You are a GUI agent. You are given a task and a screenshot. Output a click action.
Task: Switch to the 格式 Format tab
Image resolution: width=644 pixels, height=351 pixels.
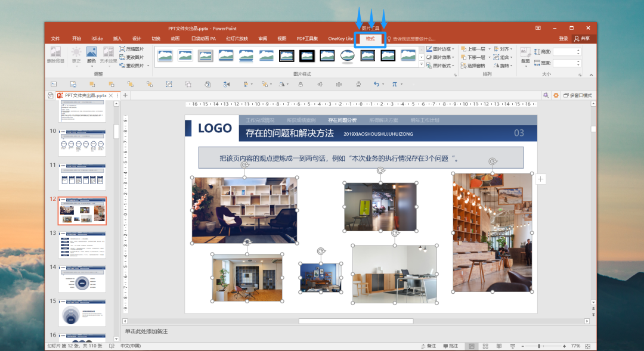click(x=370, y=39)
